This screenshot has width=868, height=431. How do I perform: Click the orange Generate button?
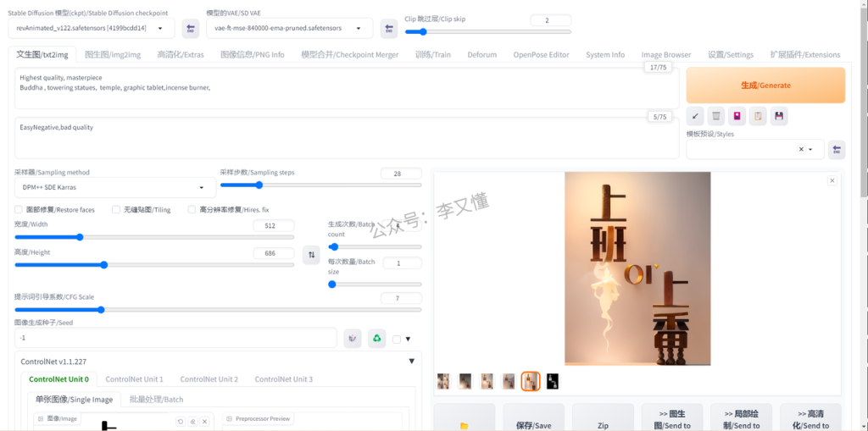tap(765, 86)
